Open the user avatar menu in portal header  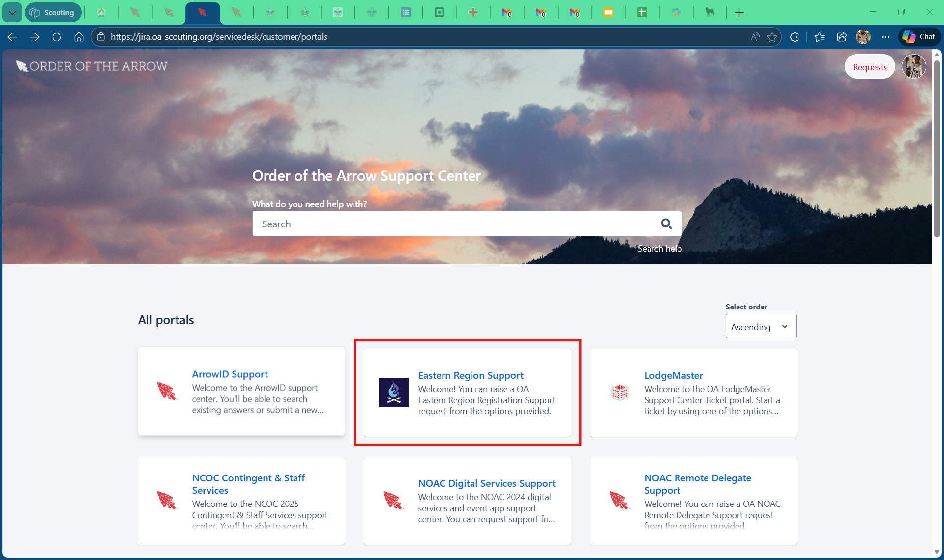(914, 67)
